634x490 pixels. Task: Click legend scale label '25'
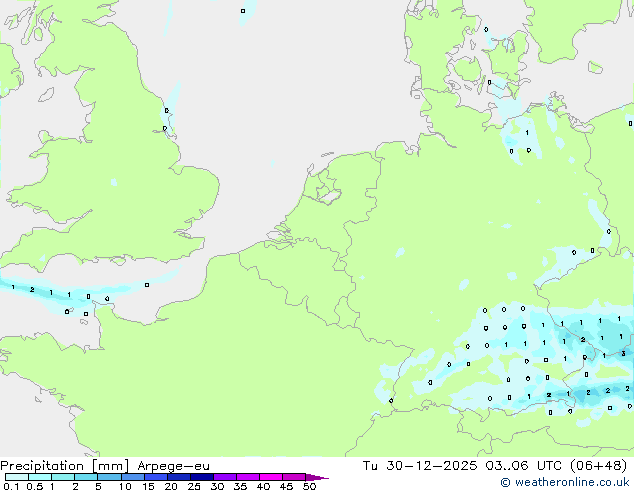tap(194, 486)
